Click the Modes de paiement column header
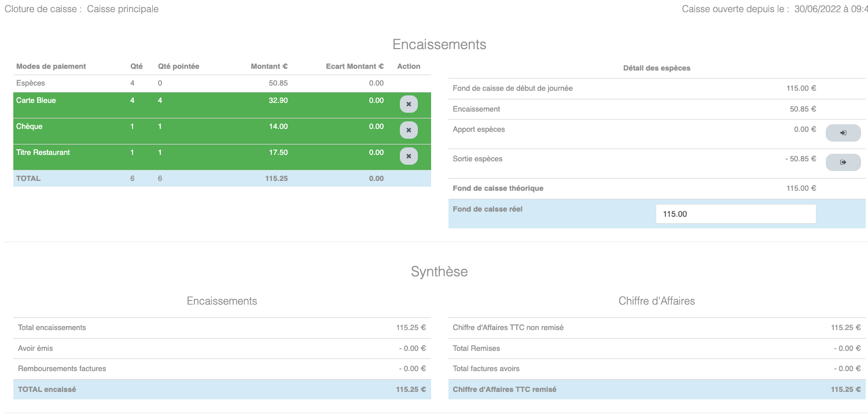Image resolution: width=868 pixels, height=415 pixels. [51, 66]
